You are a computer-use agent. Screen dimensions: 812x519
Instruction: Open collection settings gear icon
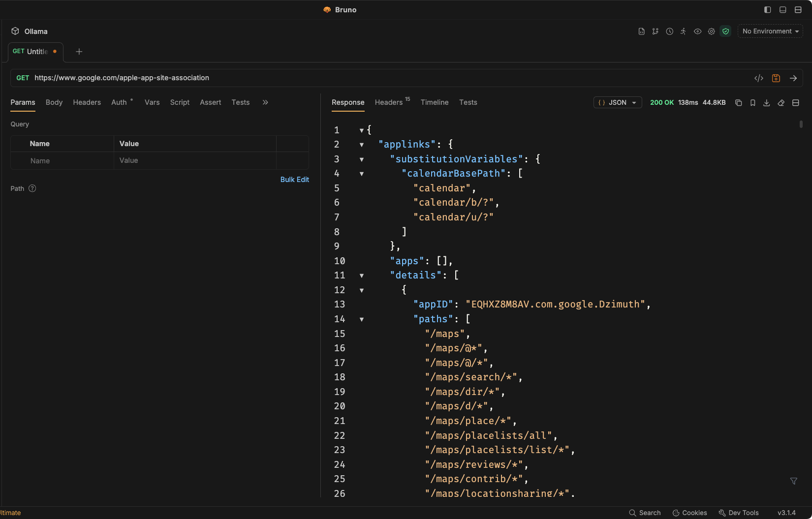[711, 31]
